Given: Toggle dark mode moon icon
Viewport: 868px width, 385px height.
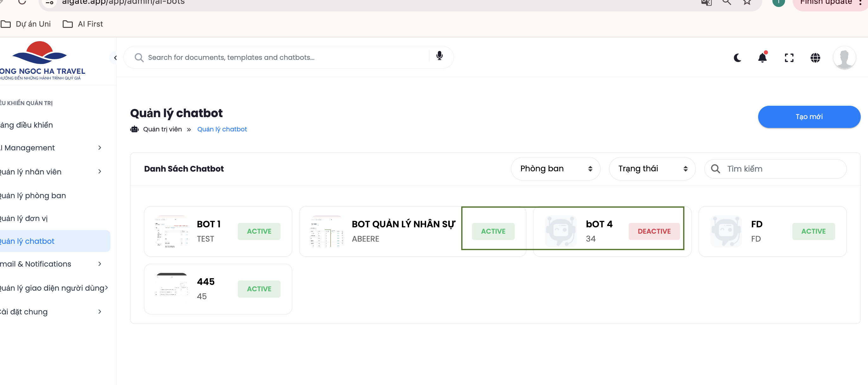Looking at the screenshot, I should (737, 58).
